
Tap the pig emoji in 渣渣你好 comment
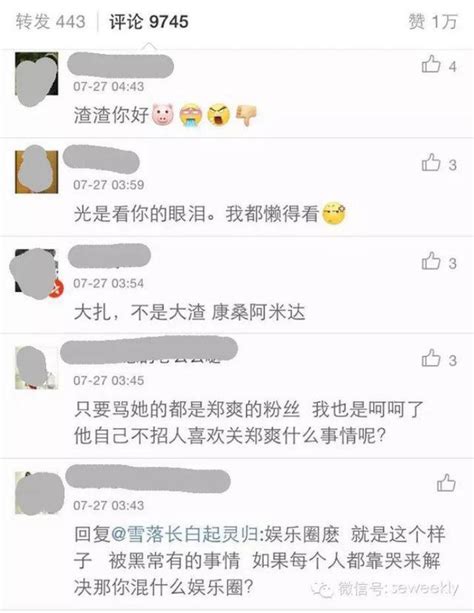(163, 115)
